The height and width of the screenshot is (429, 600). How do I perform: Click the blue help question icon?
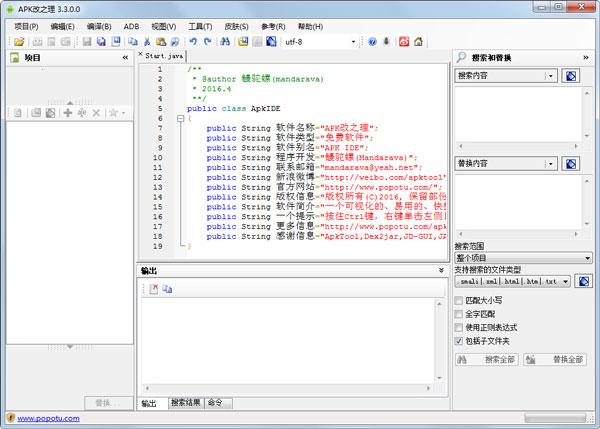point(372,41)
